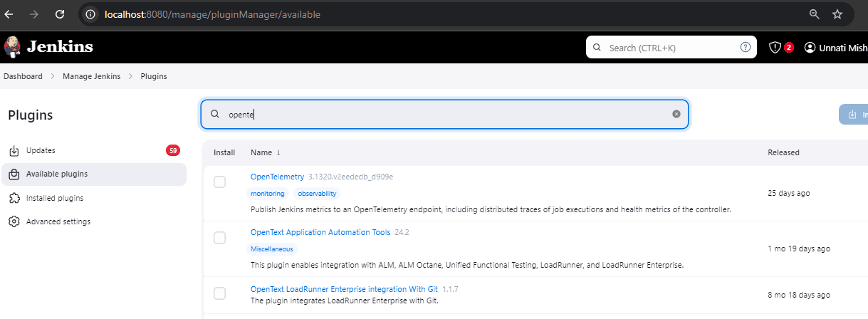Click the browser address bar URL
This screenshot has height=319, width=868.
214,14
